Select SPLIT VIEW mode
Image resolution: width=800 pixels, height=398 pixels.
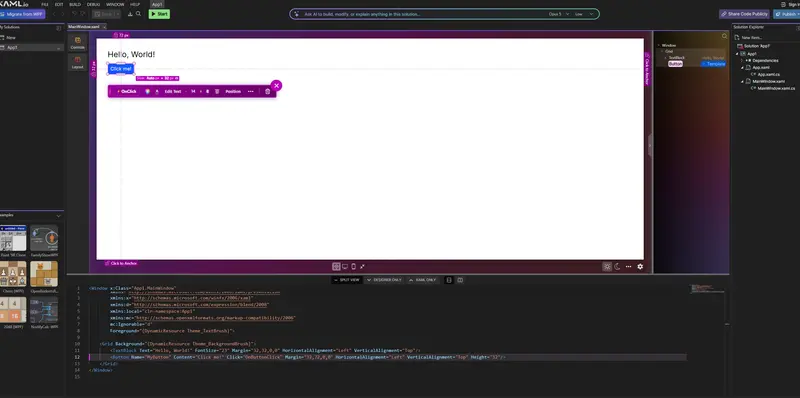point(347,280)
